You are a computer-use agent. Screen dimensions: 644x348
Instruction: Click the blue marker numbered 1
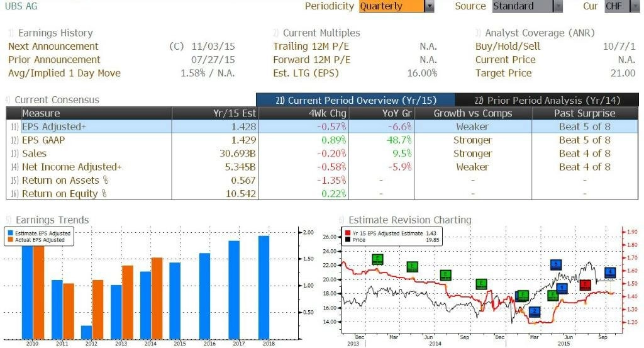[x=562, y=288]
